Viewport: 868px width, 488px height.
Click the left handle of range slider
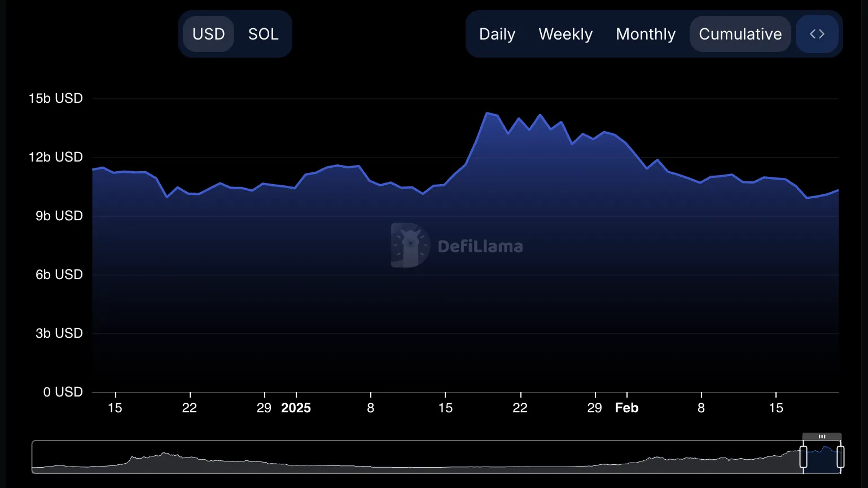coord(804,457)
